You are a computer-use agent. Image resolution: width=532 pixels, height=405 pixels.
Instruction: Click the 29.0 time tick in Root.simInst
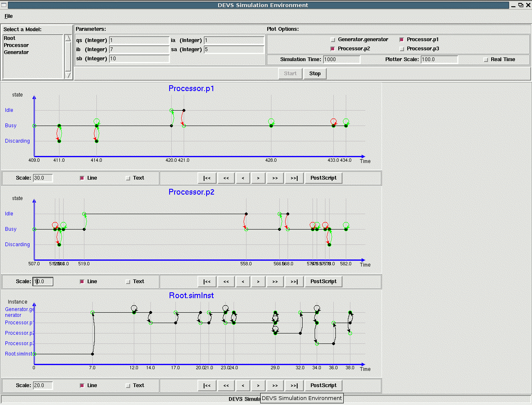pos(275,368)
